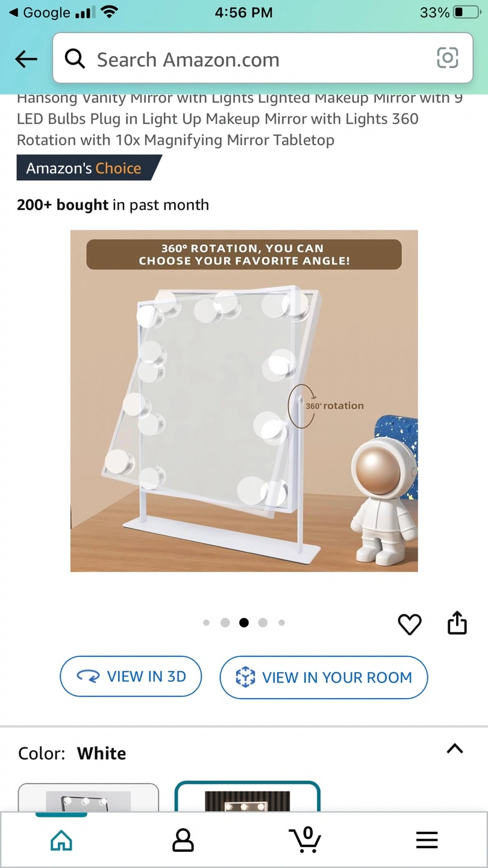Select the highlighted second color swatch
This screenshot has height=868, width=488.
[247, 796]
